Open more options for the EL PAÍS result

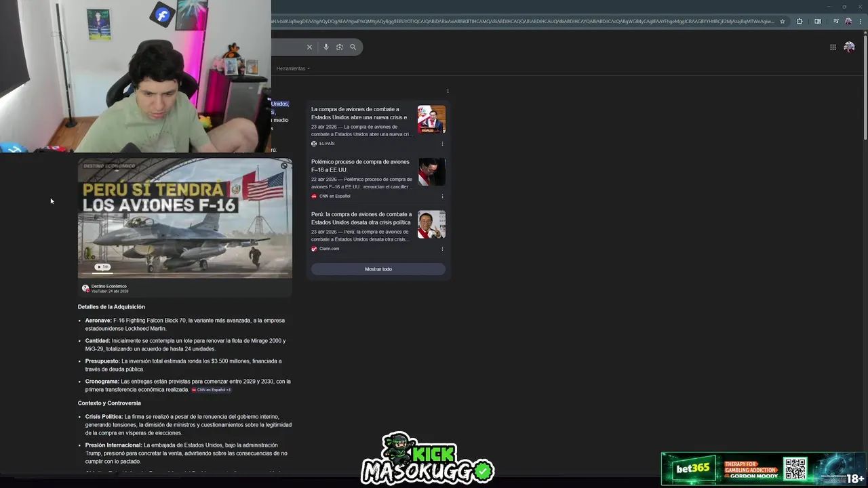(442, 144)
